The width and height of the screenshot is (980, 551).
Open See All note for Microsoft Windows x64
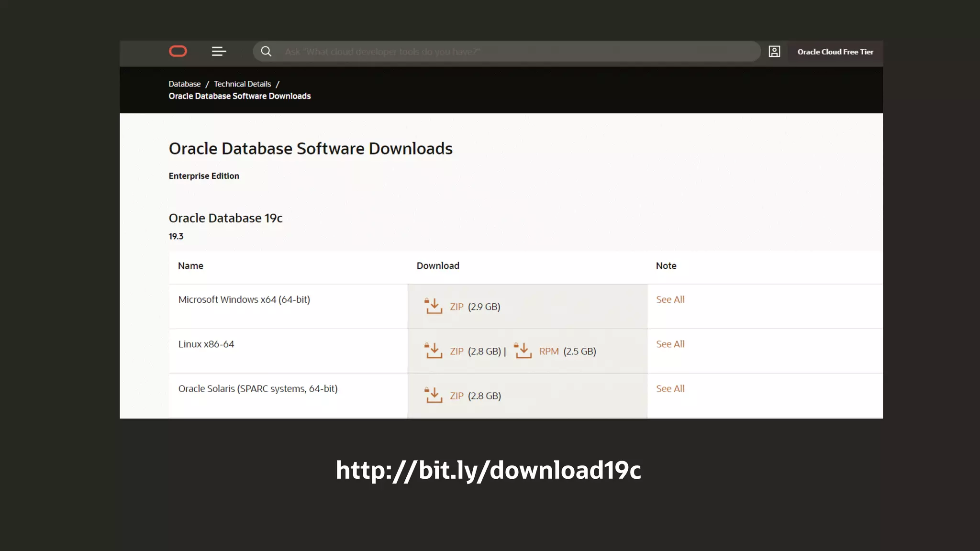tap(670, 299)
